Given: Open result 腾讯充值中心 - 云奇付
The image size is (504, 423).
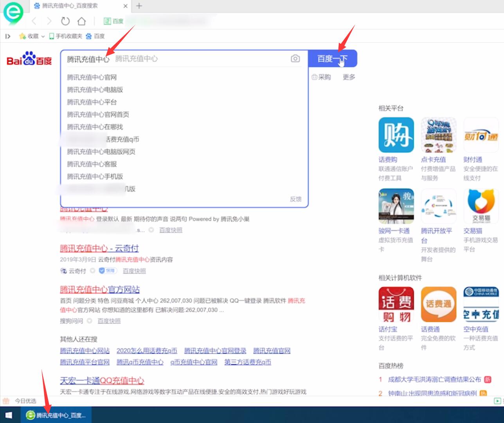Looking at the screenshot, I should coord(99,248).
